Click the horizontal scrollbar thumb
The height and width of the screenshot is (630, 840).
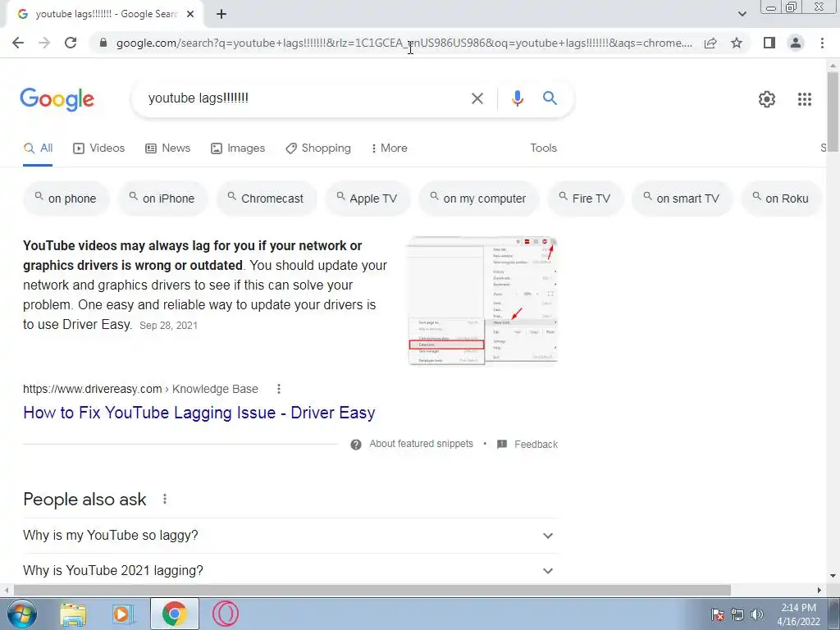point(372,590)
